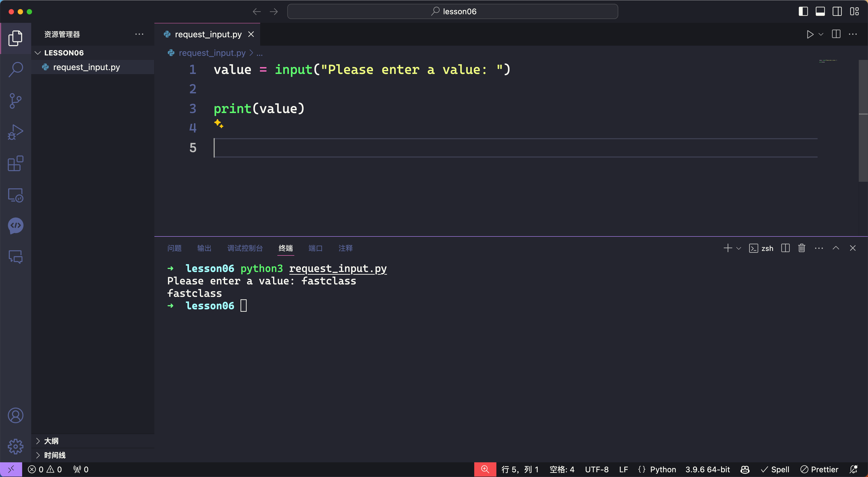The image size is (868, 477).
Task: Click the red zoom magnifier status item
Action: point(485,469)
